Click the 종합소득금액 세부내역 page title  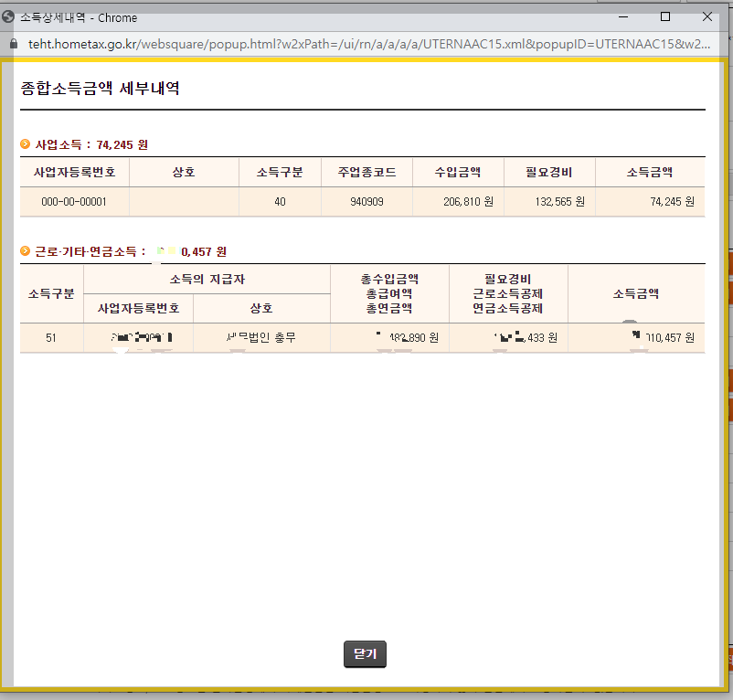click(x=95, y=89)
